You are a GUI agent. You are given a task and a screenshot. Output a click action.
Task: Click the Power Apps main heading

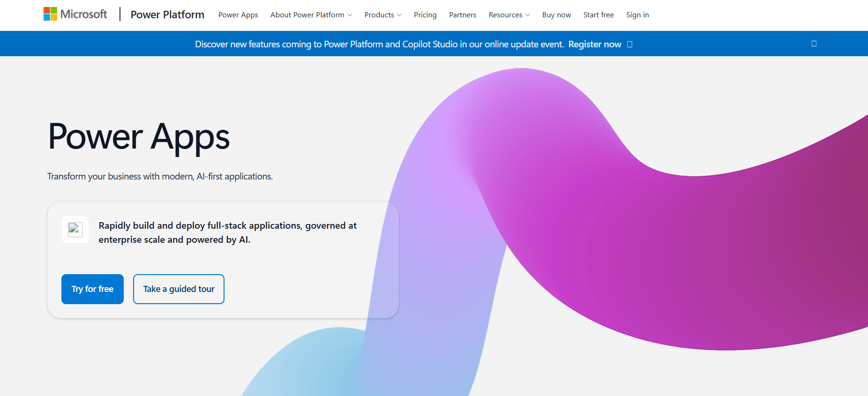pos(139,137)
